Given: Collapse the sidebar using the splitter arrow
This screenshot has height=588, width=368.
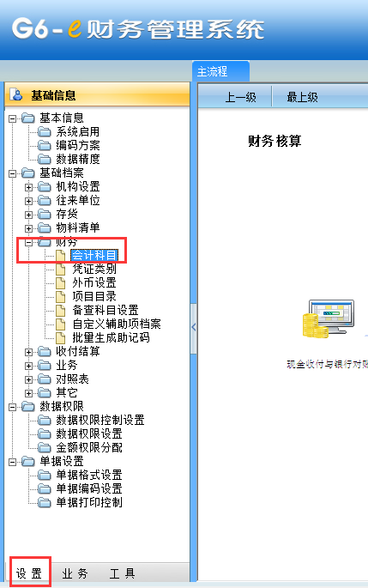Looking at the screenshot, I should coord(193,327).
